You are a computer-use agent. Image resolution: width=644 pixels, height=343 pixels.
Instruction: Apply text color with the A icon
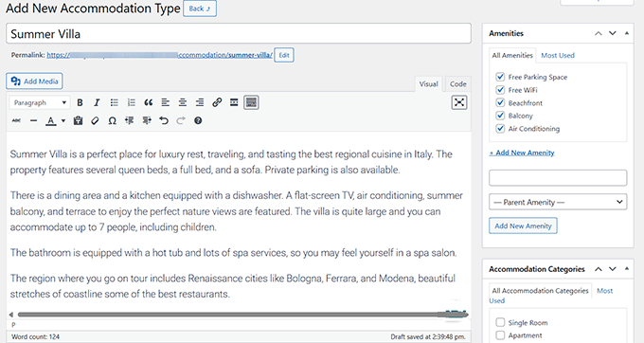(50, 120)
